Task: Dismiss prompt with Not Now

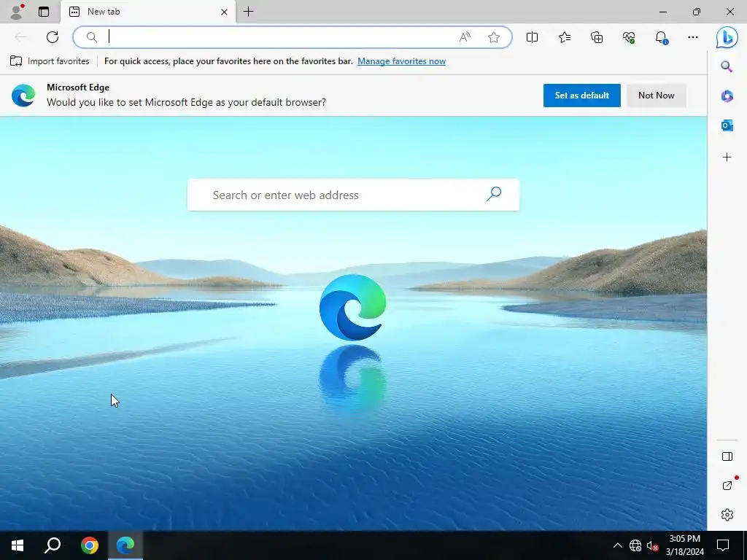Action: click(656, 96)
